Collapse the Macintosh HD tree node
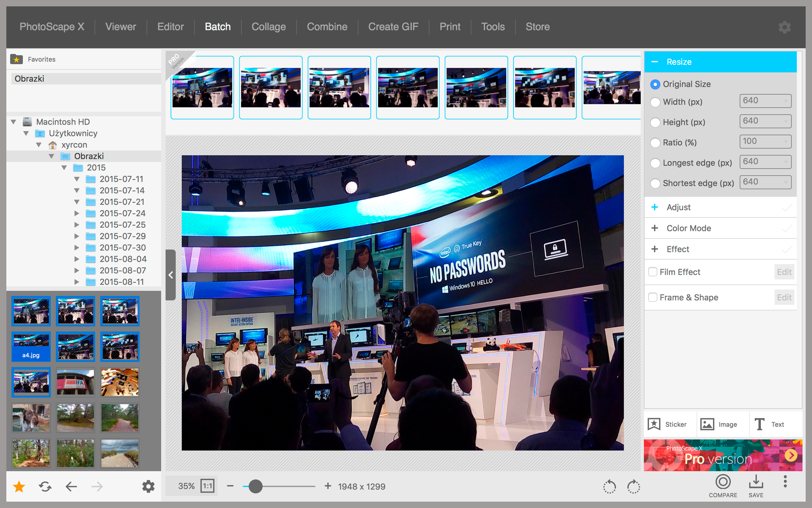 tap(13, 122)
